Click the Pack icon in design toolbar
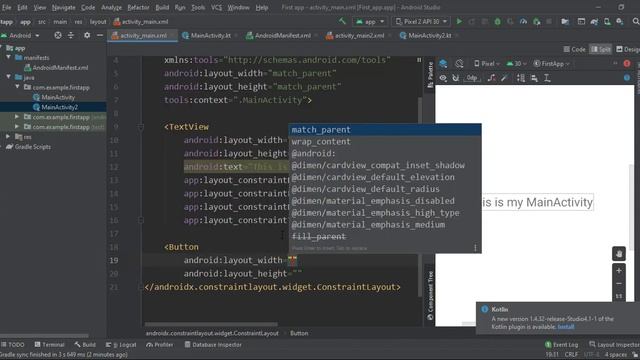This screenshot has height=360, width=640. coord(521,78)
